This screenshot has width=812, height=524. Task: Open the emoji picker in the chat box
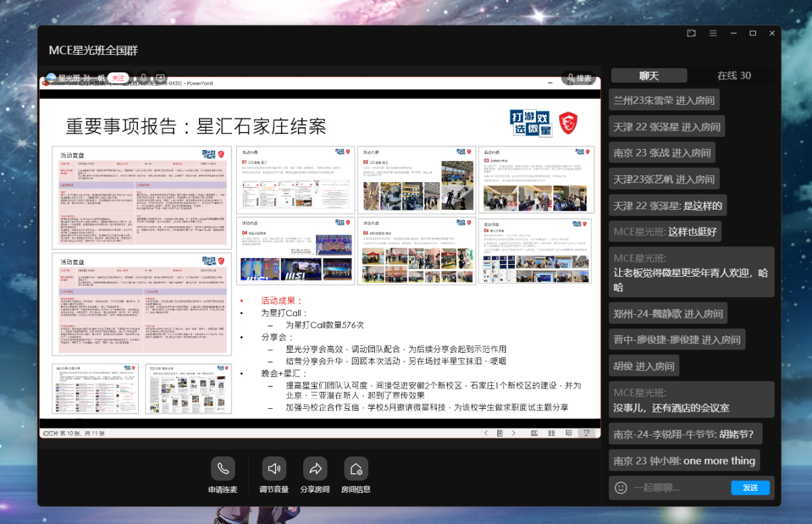coord(621,487)
